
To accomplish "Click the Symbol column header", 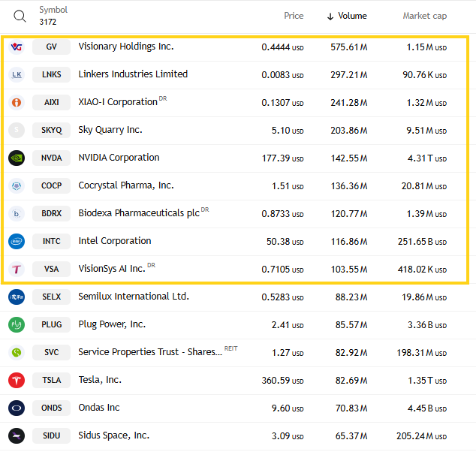I will (53, 10).
